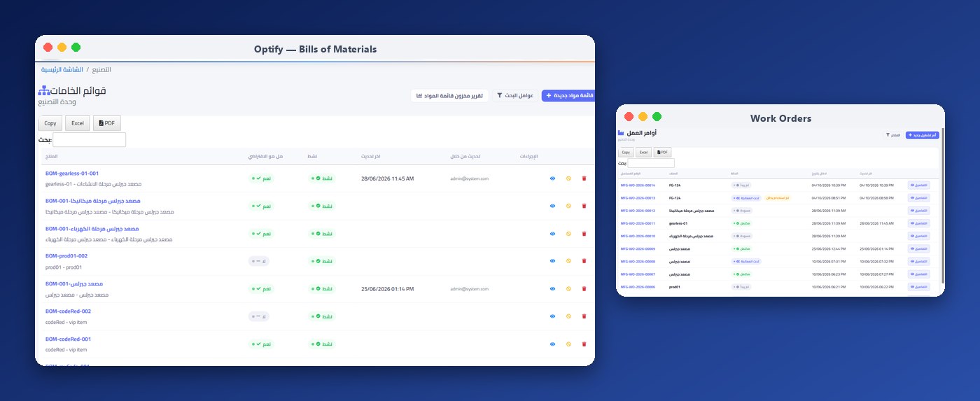
Task: Delete the BOM-001 ميكانيكا row with trash icon
Action: (584, 206)
